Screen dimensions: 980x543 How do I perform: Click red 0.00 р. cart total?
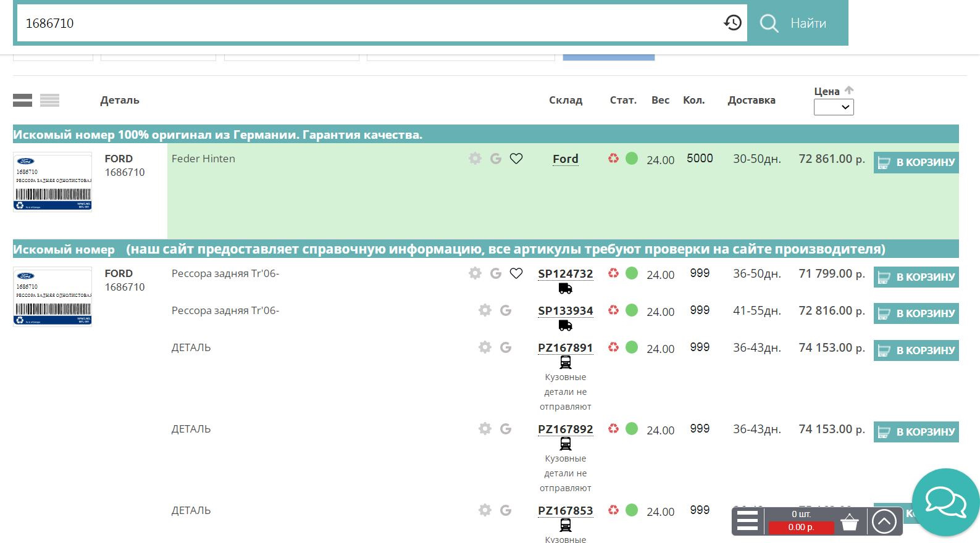click(x=802, y=527)
